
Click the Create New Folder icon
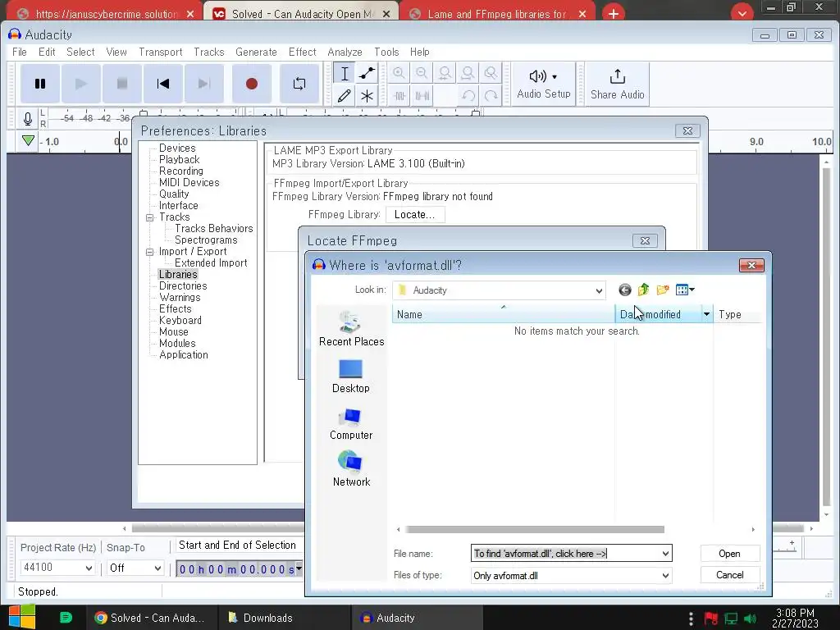[663, 290]
